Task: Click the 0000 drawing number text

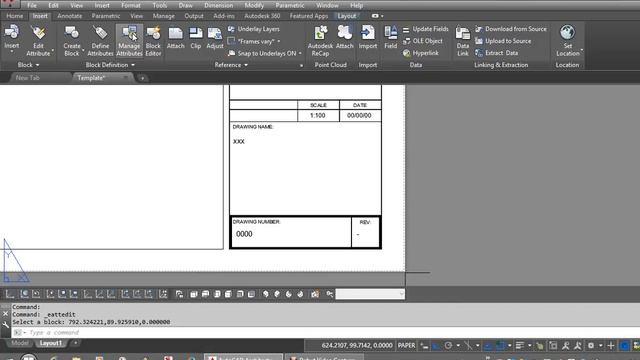Action: coord(244,234)
